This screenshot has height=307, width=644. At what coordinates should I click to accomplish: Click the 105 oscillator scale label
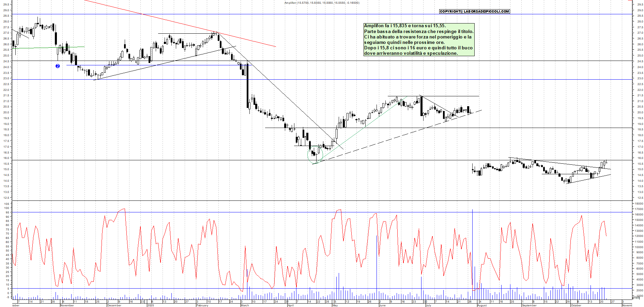[x=7, y=204]
